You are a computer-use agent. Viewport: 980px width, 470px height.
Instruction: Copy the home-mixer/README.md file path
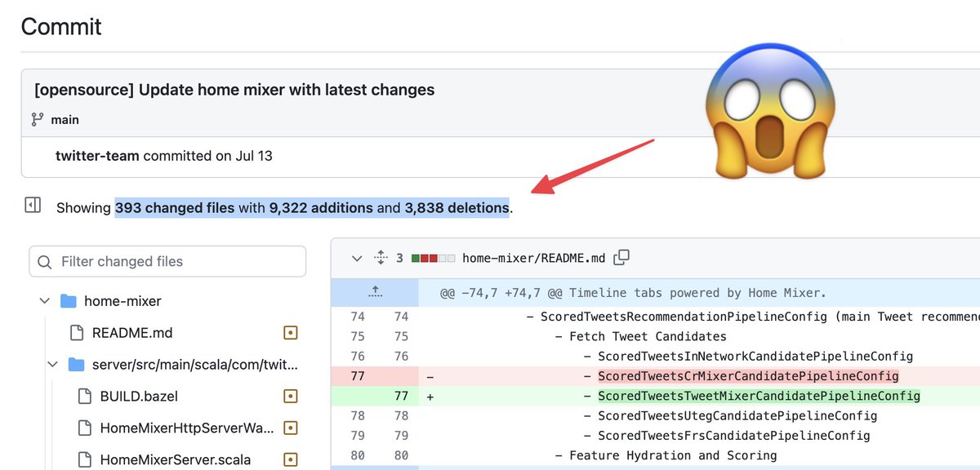621,258
